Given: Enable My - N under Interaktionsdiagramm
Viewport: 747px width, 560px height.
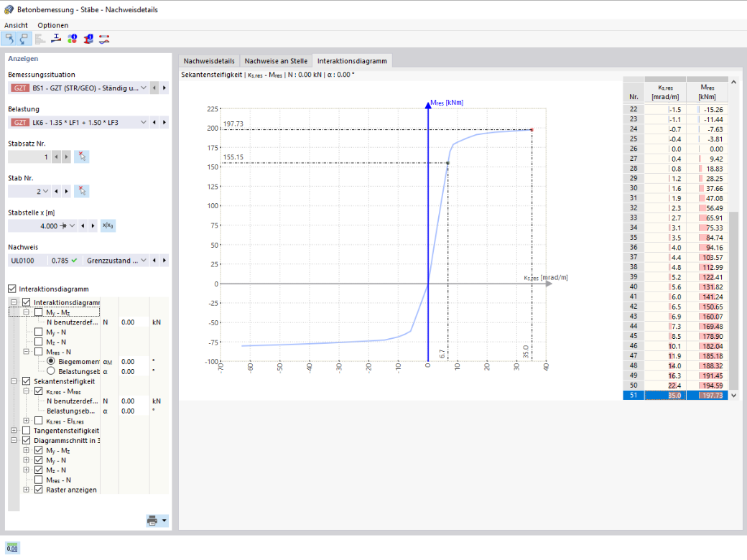Looking at the screenshot, I should coord(39,332).
